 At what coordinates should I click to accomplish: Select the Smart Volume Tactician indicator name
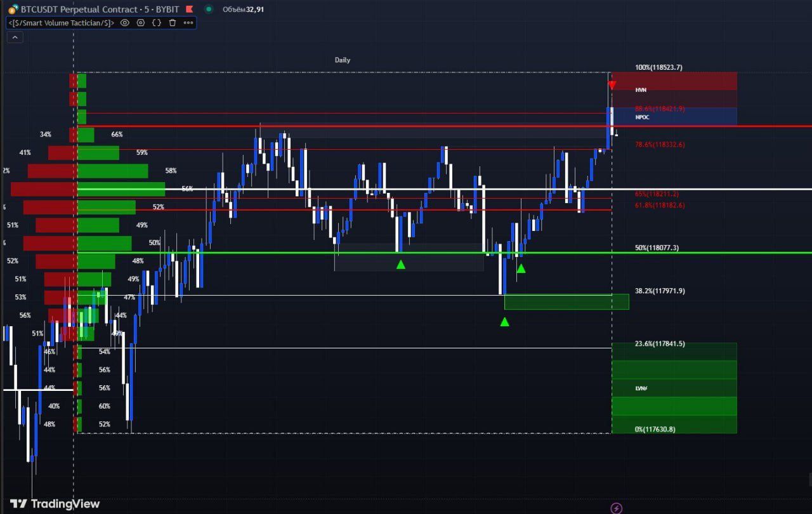pyautogui.click(x=62, y=23)
